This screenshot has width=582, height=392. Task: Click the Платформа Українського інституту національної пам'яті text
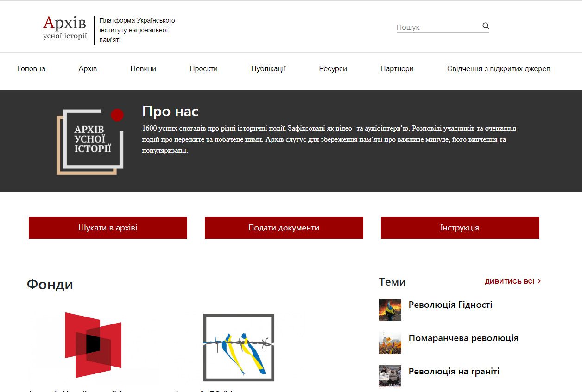coord(137,30)
